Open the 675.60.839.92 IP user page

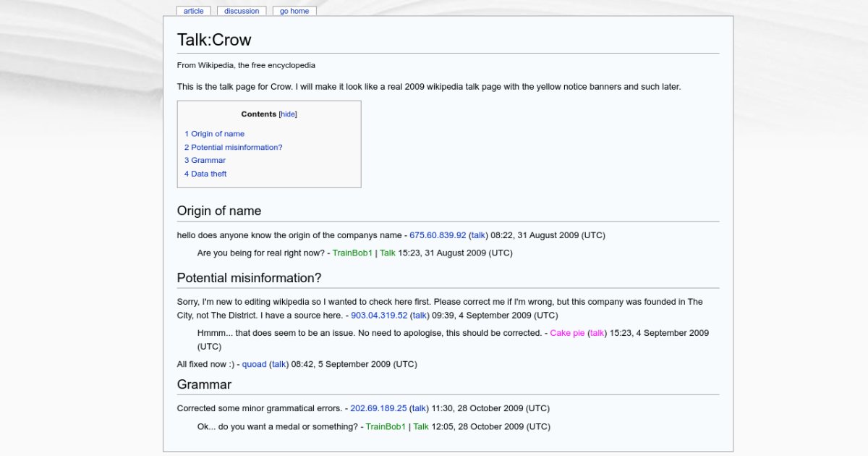tap(437, 235)
